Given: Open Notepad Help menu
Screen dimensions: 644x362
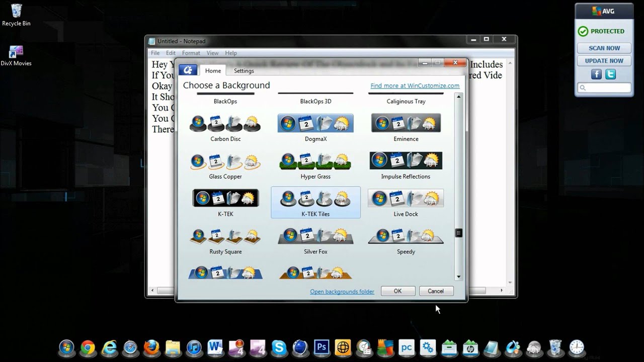Looking at the screenshot, I should [231, 53].
